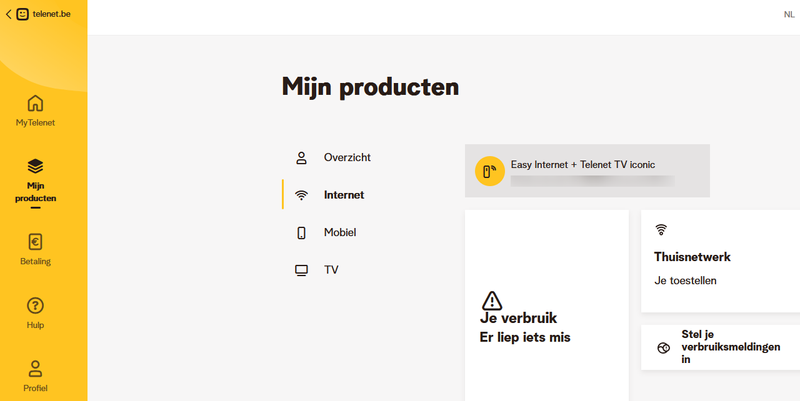Image resolution: width=800 pixels, height=401 pixels.
Task: Click the Overzicht person icon
Action: point(301,158)
